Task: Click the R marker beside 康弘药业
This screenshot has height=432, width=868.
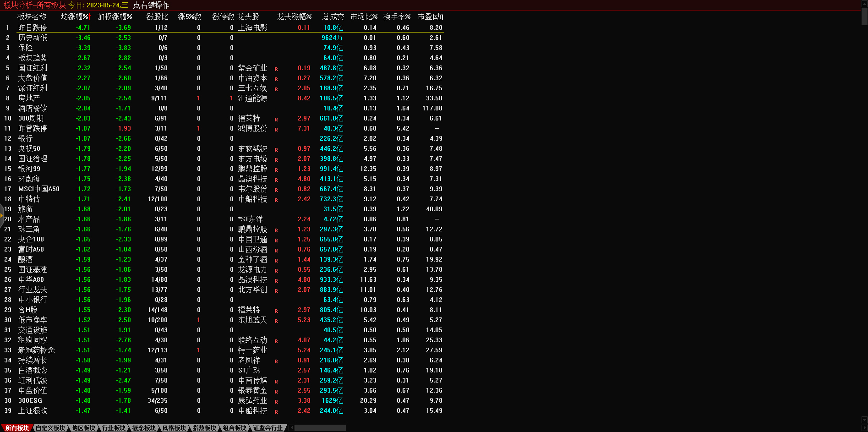Action: [x=276, y=402]
